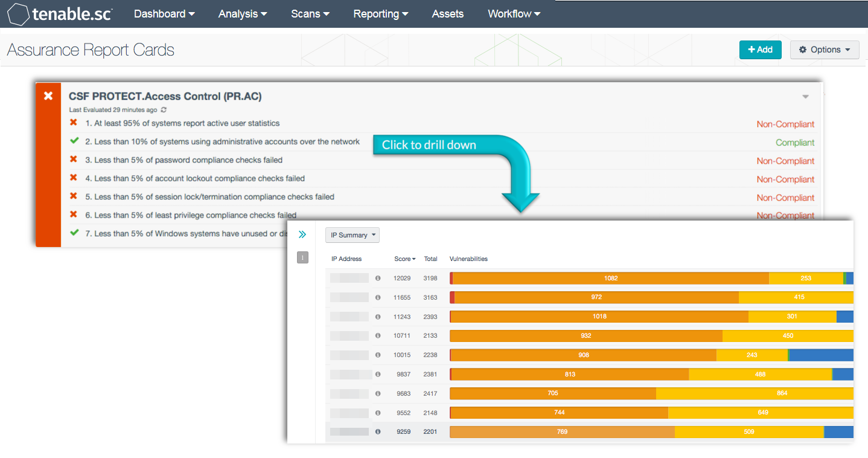Open the Analysis menu

click(243, 14)
